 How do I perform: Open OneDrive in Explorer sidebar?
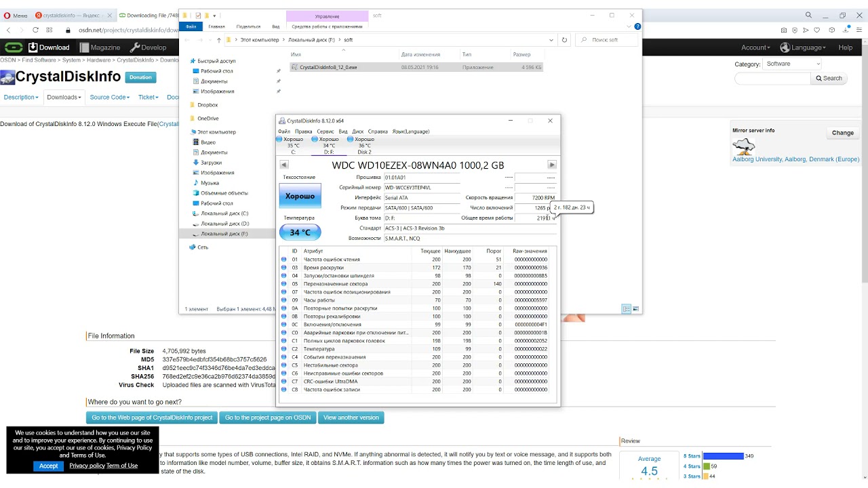(x=208, y=119)
